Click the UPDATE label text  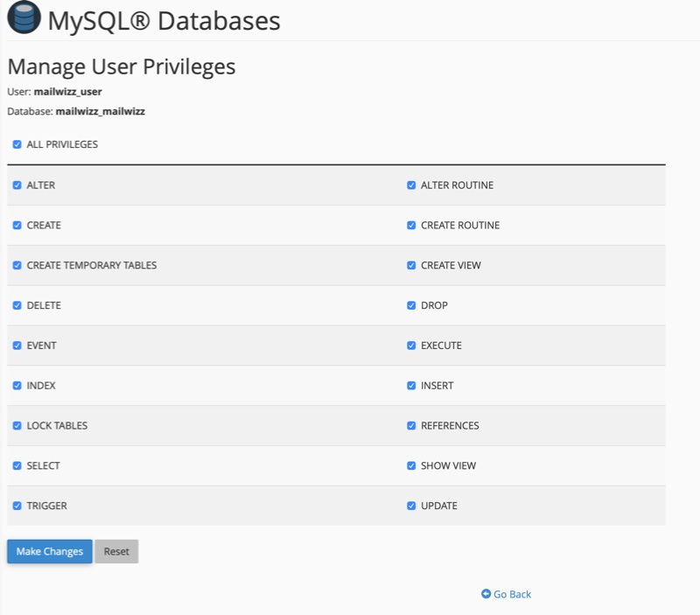pos(439,506)
